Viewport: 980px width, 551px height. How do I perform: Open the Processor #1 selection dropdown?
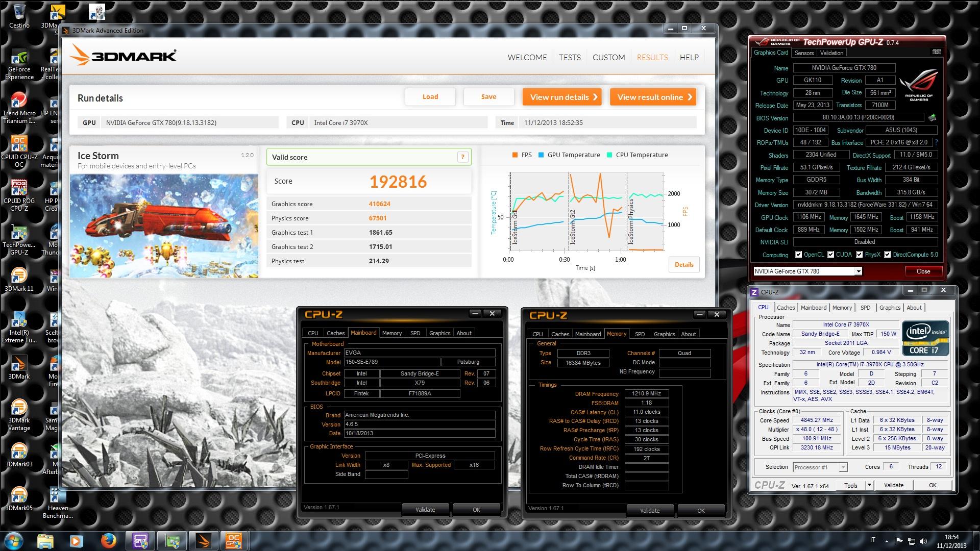tap(820, 467)
